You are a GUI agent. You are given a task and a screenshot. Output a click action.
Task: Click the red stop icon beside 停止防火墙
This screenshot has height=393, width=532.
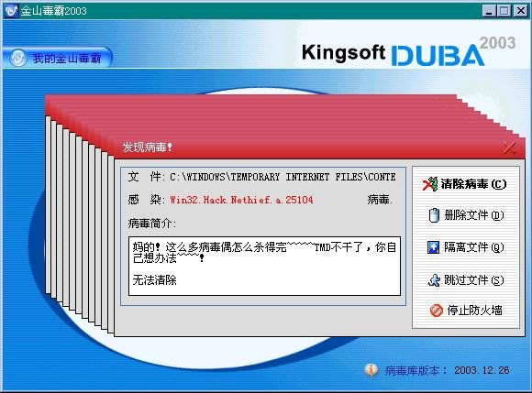click(x=437, y=311)
